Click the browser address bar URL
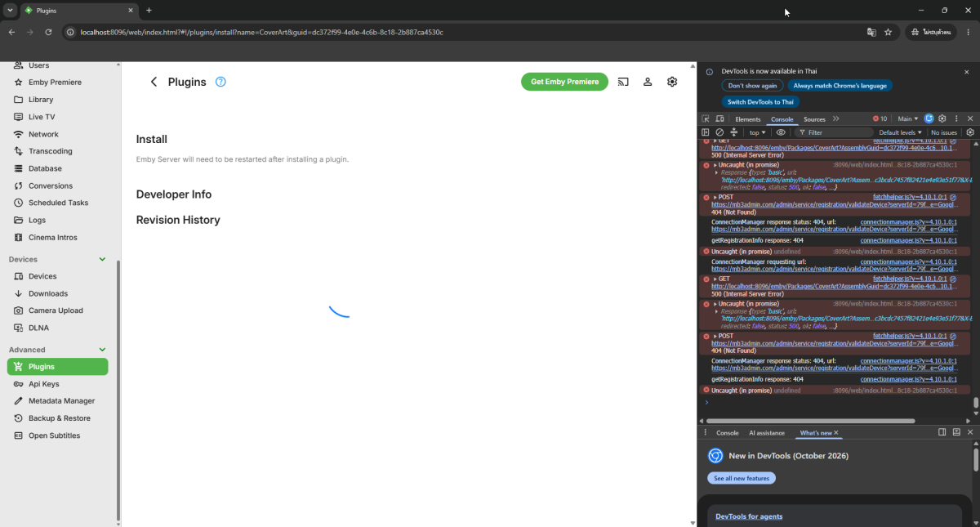980x527 pixels. click(x=261, y=32)
